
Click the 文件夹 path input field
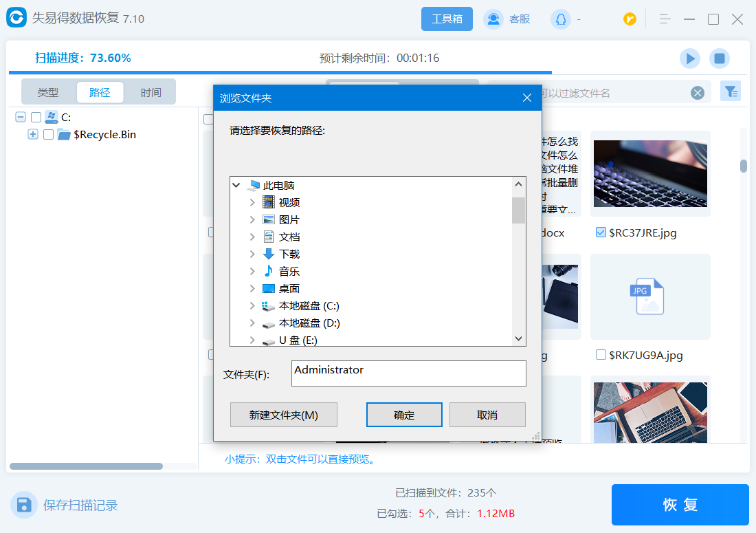(x=408, y=373)
